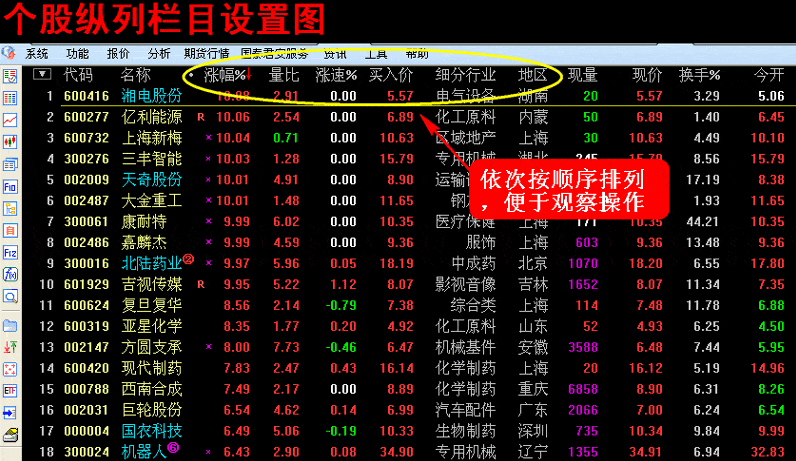
Task: Sort by the 代码 column header
Action: click(x=78, y=75)
